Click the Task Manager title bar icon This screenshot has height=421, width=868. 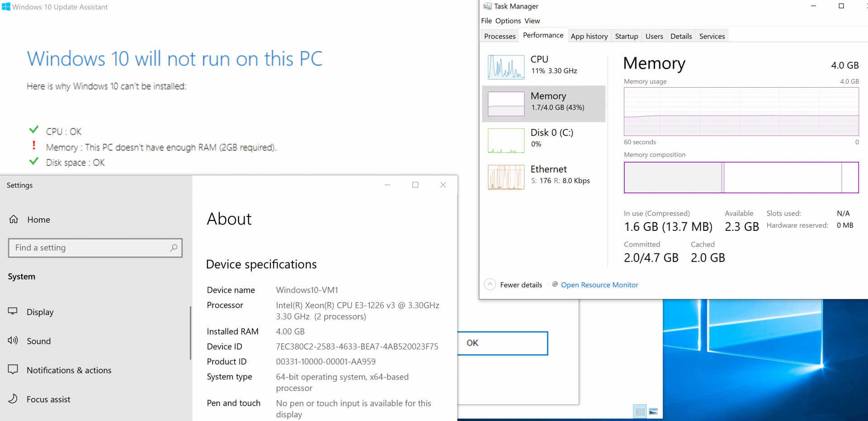[488, 6]
